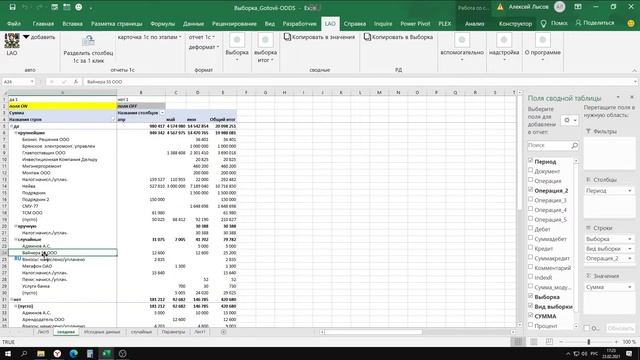Click the zoom in plus button
Image resolution: width=640 pixels, height=360 pixels.
point(616,342)
